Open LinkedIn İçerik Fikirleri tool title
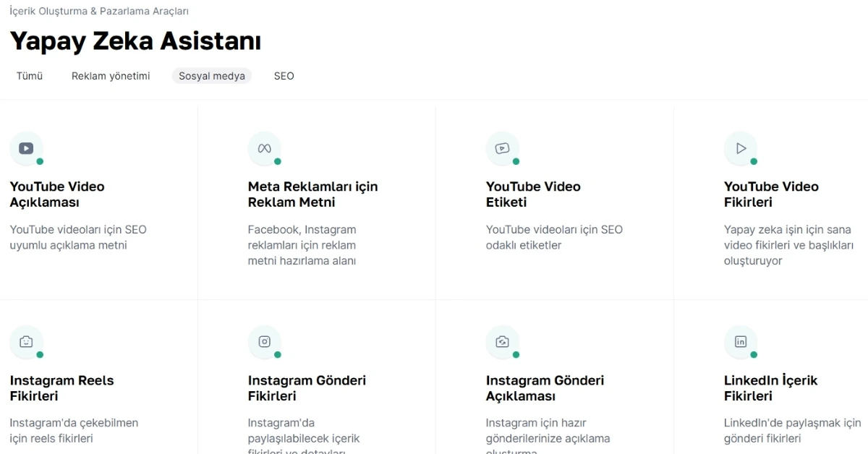 click(770, 388)
